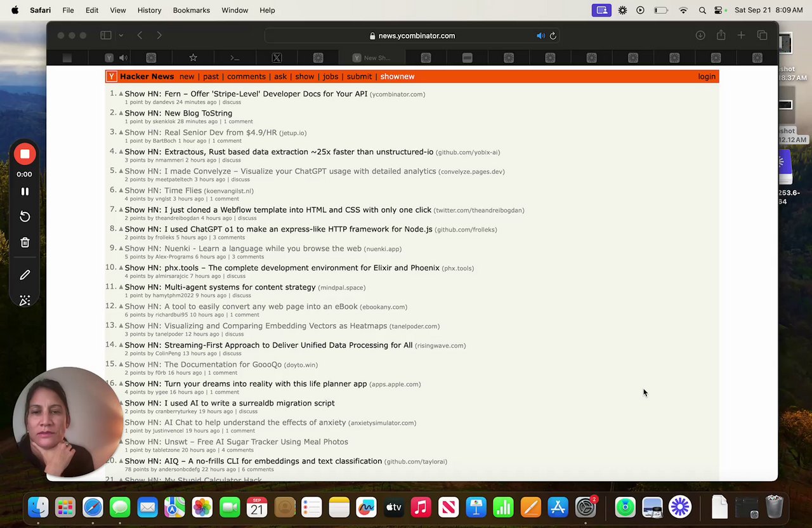Click the news.ycombinator.com address field
Image resolution: width=812 pixels, height=528 pixels.
[412, 36]
